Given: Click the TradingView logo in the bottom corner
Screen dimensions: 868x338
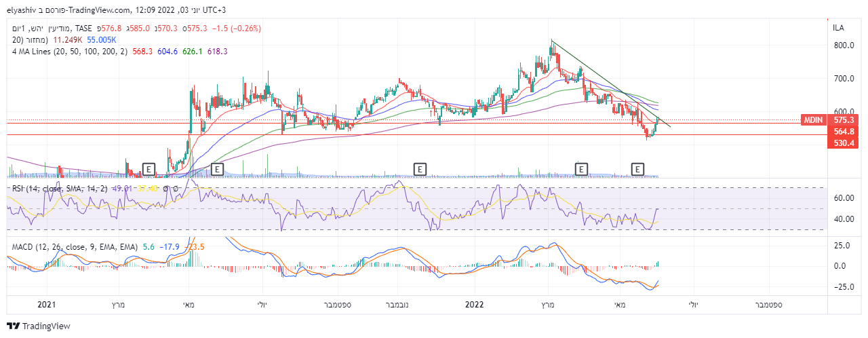Looking at the screenshot, I should tap(39, 326).
